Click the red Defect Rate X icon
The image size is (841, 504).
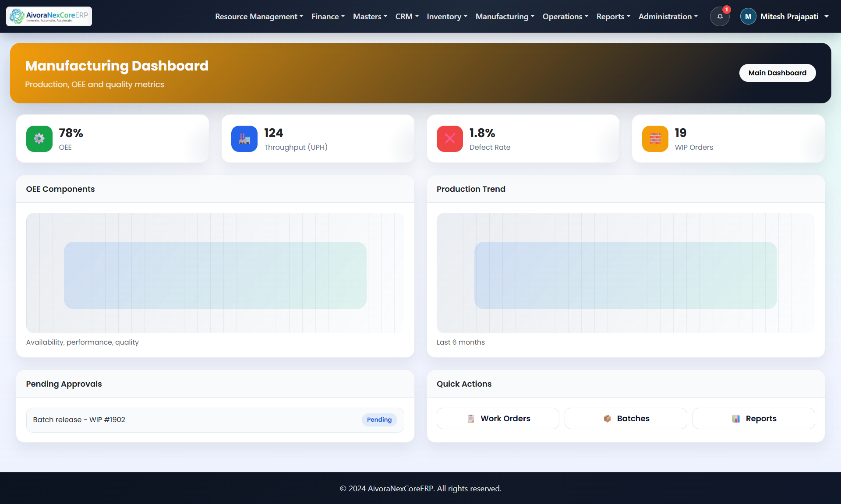(x=450, y=139)
